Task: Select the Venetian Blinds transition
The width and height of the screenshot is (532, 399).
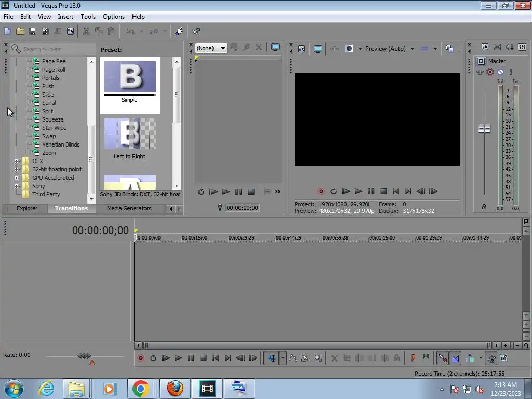Action: point(61,144)
